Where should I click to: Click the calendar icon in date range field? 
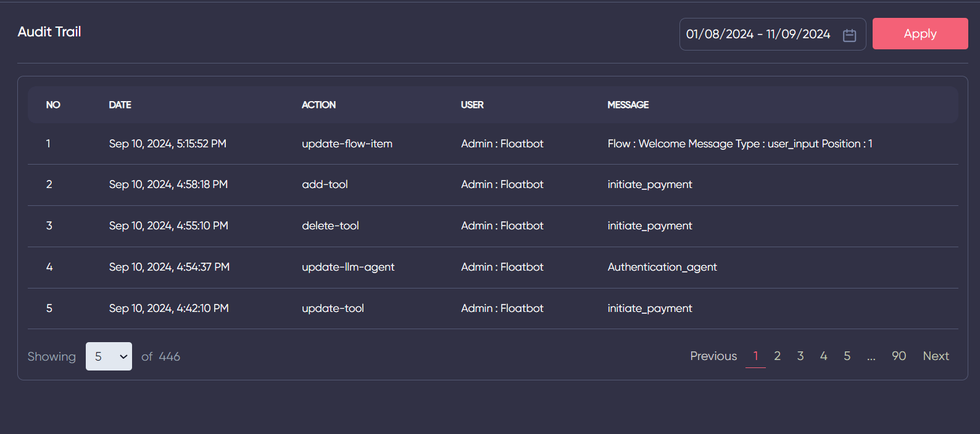click(849, 35)
